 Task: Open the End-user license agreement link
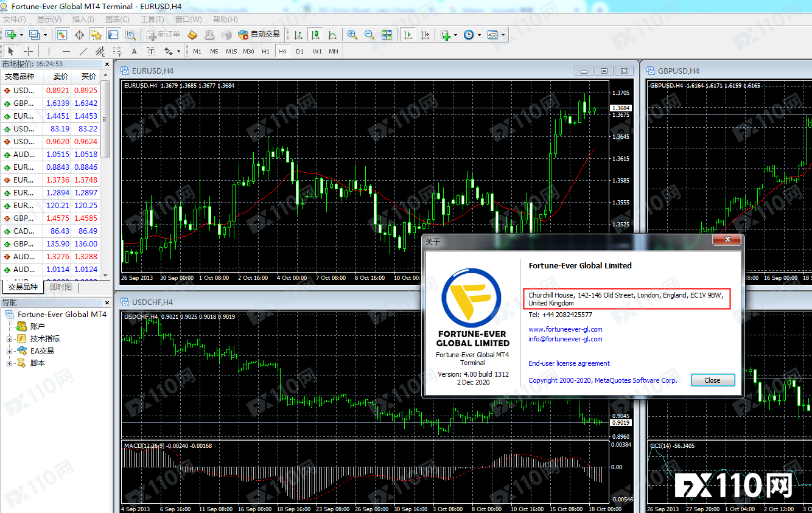[x=569, y=363]
